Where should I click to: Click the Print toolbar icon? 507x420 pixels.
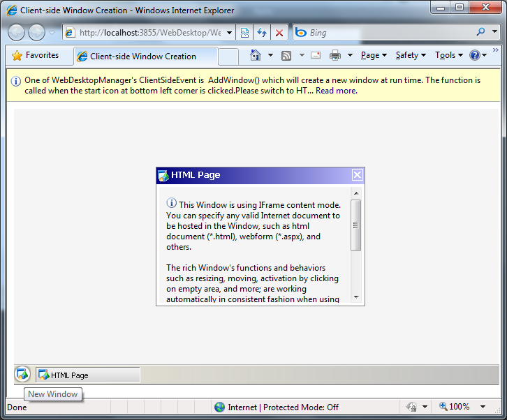coord(335,56)
